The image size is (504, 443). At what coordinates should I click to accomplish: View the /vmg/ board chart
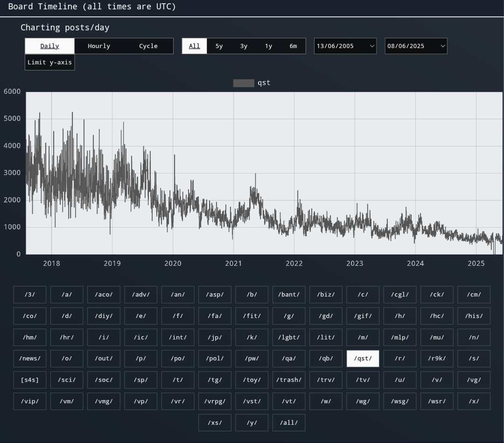(x=104, y=401)
